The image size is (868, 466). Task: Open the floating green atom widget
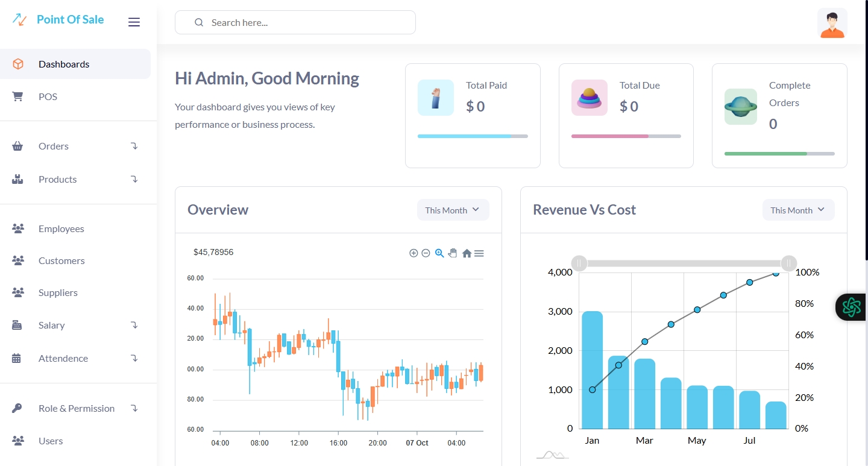click(x=851, y=307)
